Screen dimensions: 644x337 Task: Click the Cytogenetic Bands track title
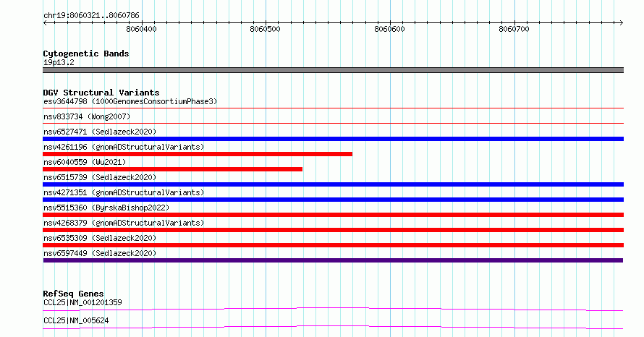pyautogui.click(x=86, y=54)
